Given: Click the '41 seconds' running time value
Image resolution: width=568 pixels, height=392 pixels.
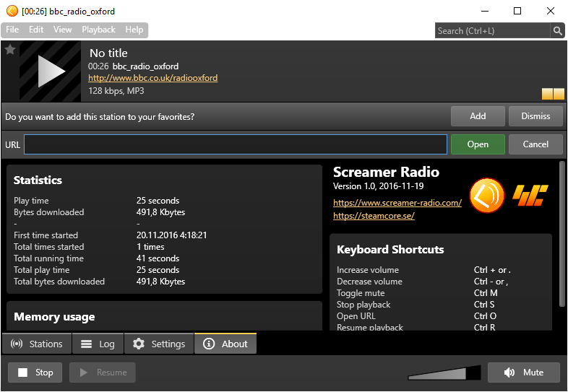Looking at the screenshot, I should coord(158,258).
